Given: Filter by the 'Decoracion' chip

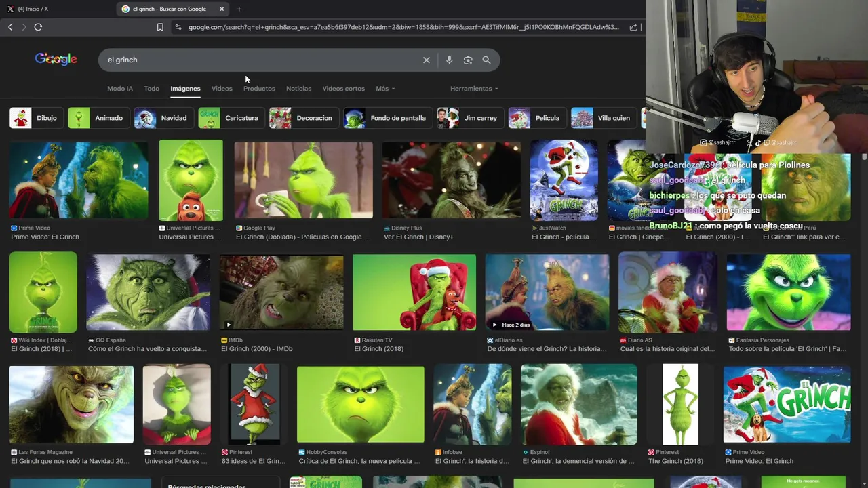Looking at the screenshot, I should (x=304, y=118).
